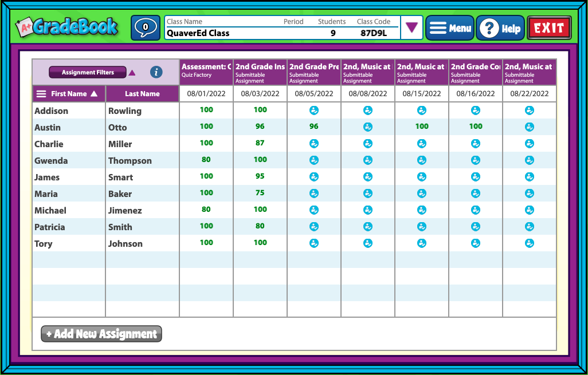Image resolution: width=588 pixels, height=375 pixels.
Task: Click Add New Assignment button
Action: (x=101, y=334)
